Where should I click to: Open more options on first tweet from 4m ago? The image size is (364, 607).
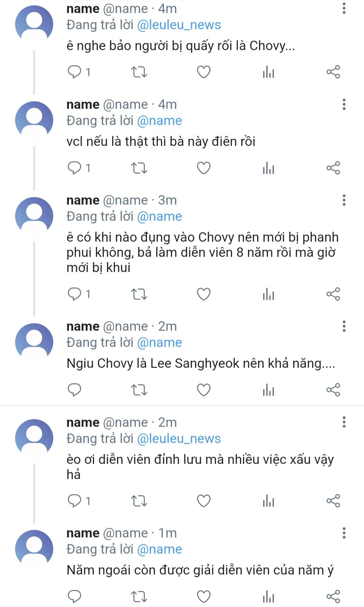tap(344, 8)
